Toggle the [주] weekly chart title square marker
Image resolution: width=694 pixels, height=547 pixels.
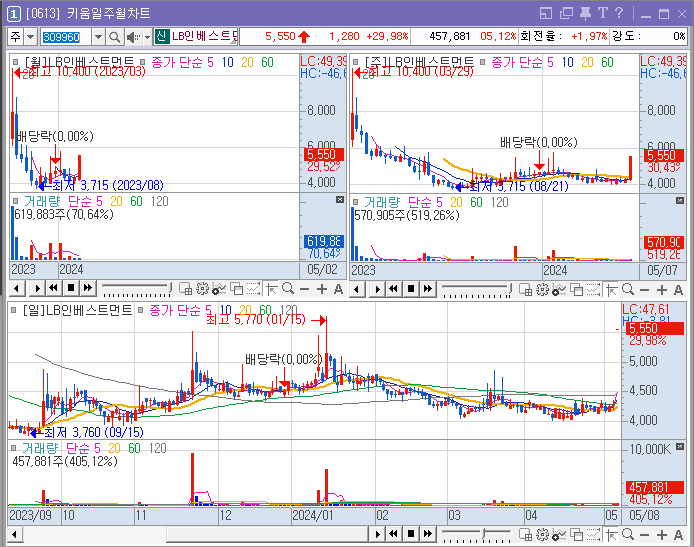pos(356,62)
